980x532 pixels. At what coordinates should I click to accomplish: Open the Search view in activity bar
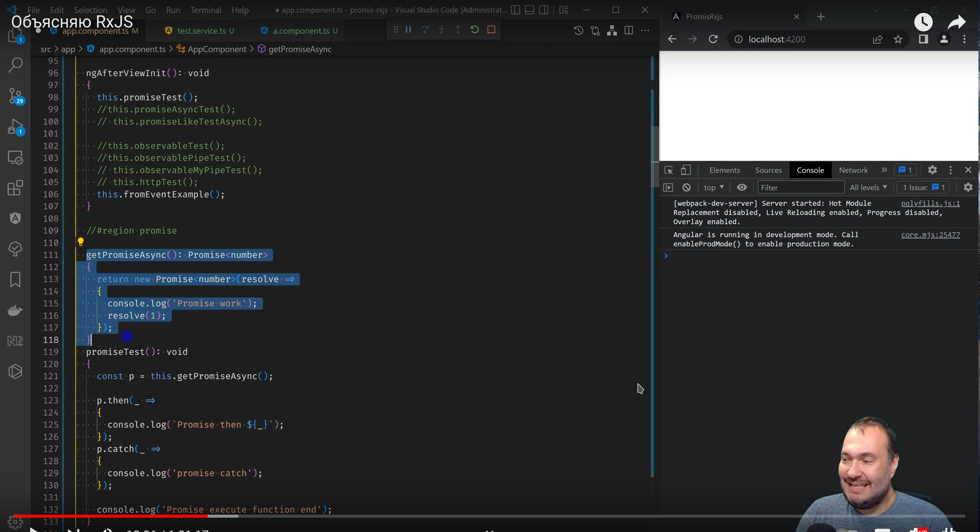coord(15,65)
